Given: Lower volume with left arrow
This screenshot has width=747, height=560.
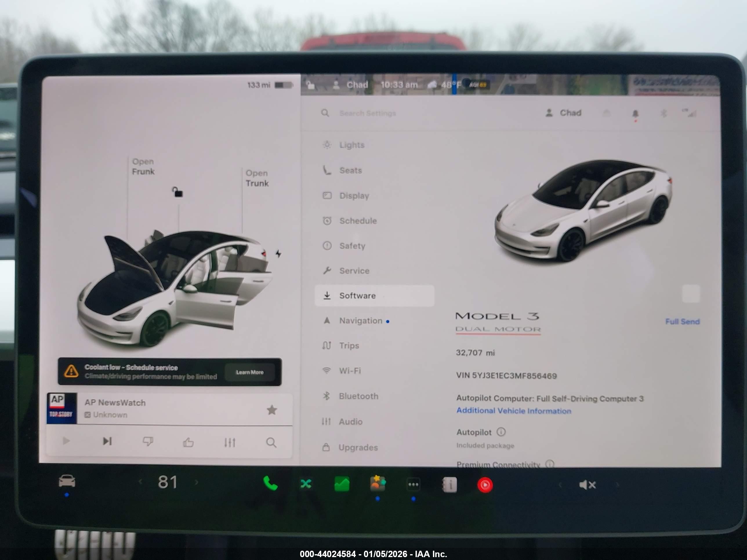Looking at the screenshot, I should click(560, 485).
